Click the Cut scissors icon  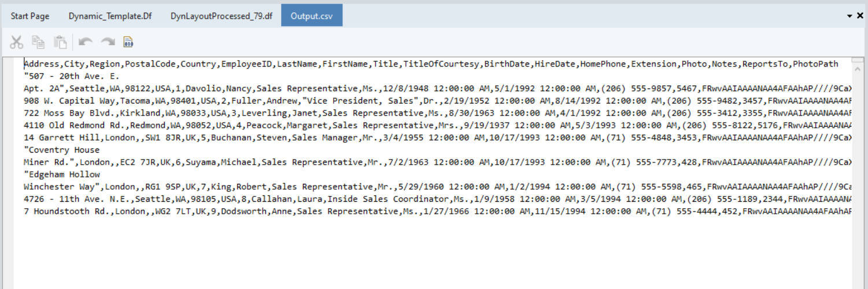17,42
